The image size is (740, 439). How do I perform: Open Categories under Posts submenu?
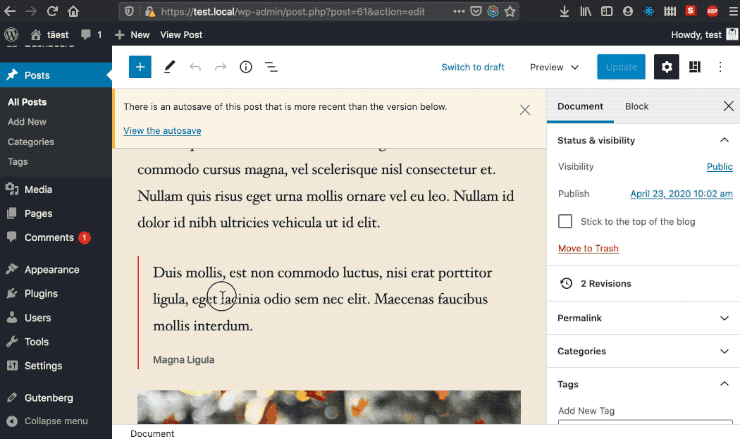31,142
